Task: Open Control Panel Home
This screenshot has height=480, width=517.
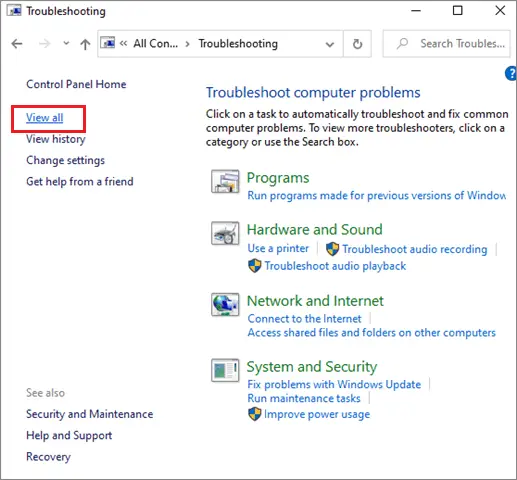Action: pyautogui.click(x=76, y=84)
